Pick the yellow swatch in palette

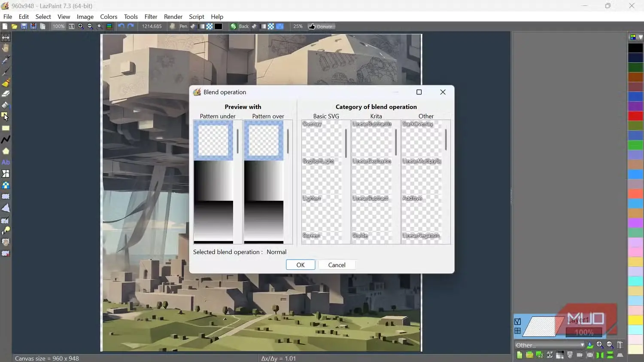pyautogui.click(x=635, y=320)
